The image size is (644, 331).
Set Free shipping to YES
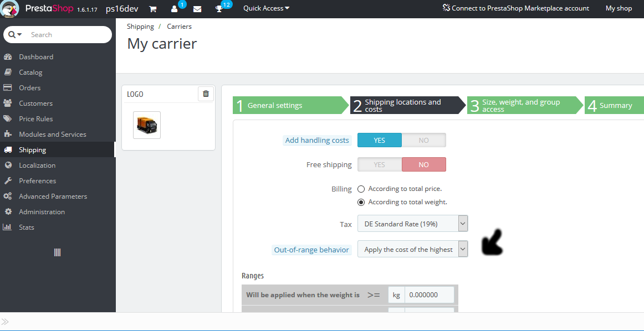(x=380, y=164)
